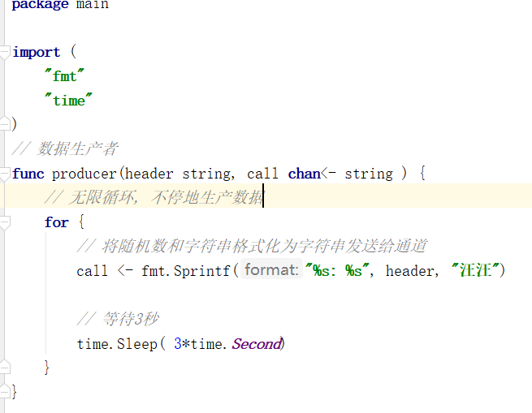Click the for loop's closing-brace fold marker
The image size is (532, 413).
coord(4,368)
